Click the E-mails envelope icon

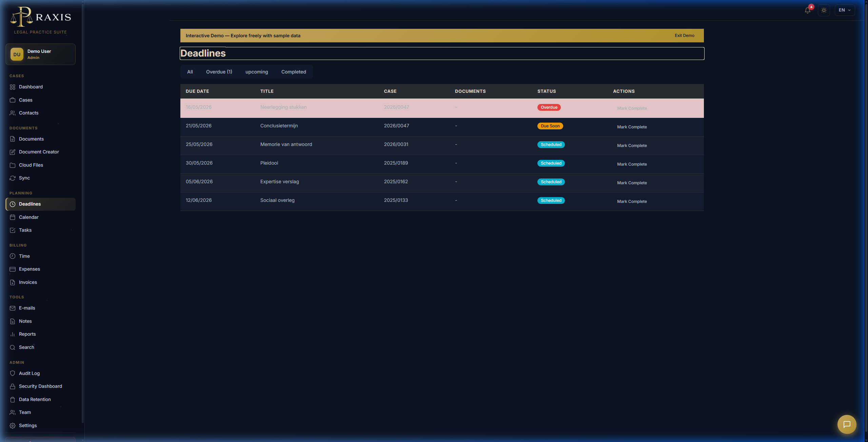[x=13, y=308]
